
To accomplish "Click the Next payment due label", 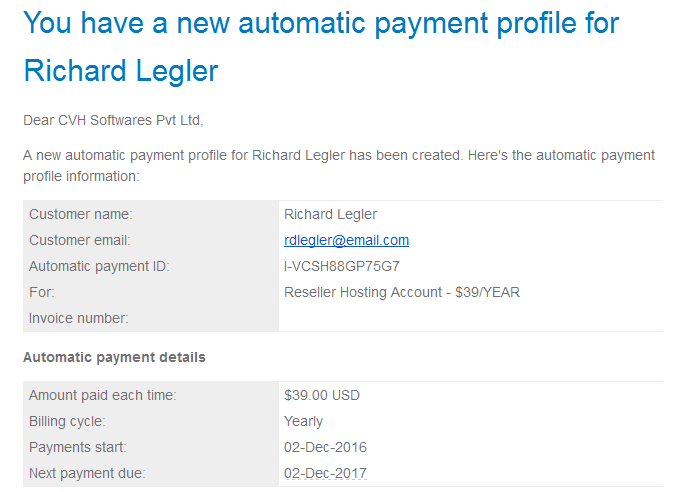I will tap(87, 473).
